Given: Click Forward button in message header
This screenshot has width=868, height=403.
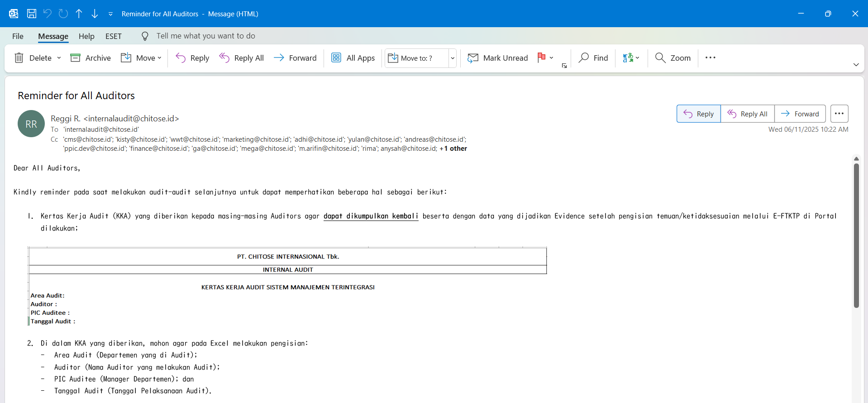Looking at the screenshot, I should (x=800, y=114).
